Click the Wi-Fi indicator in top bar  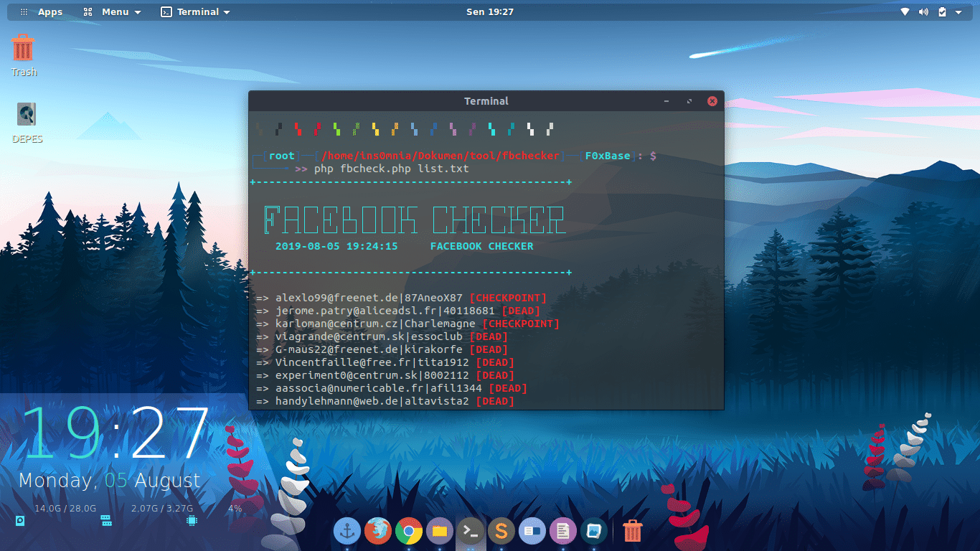click(905, 12)
